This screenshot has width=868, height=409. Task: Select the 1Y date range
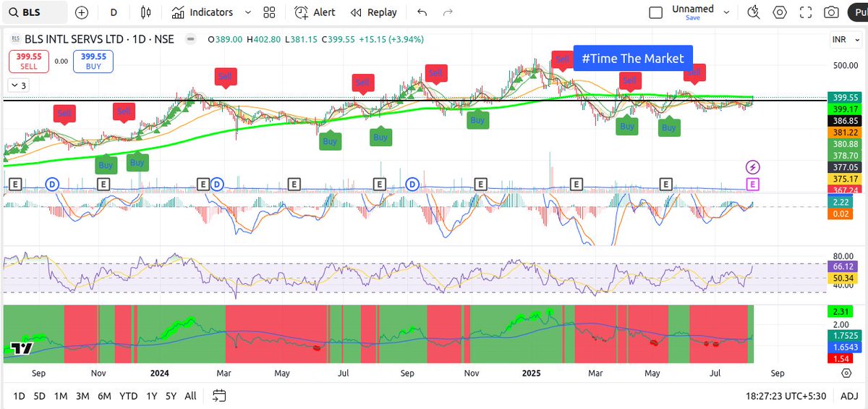pyautogui.click(x=151, y=396)
